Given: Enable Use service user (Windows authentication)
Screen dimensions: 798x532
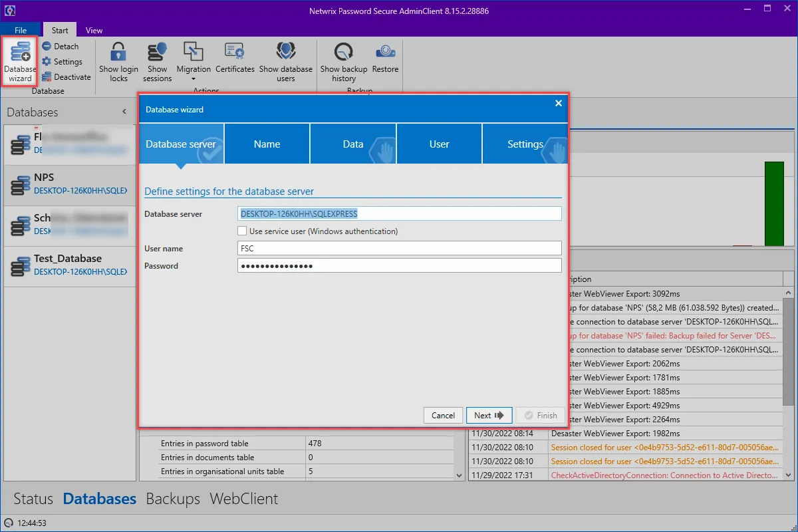Looking at the screenshot, I should coord(243,231).
